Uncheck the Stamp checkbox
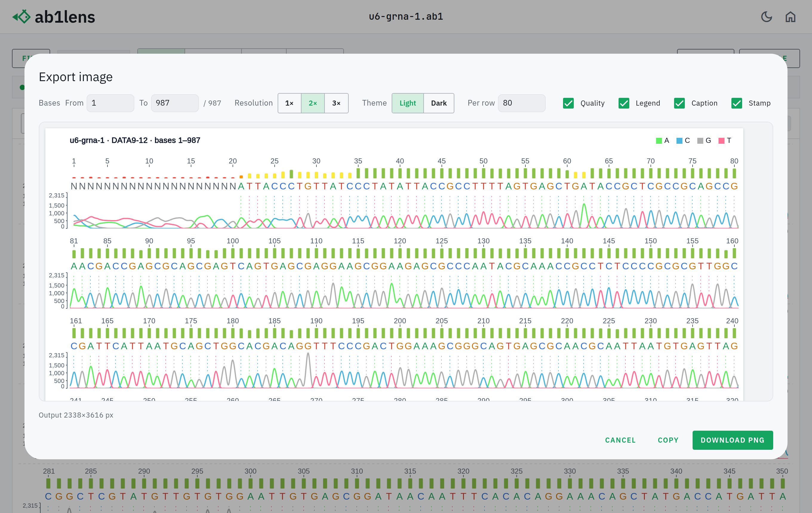The height and width of the screenshot is (513, 812). click(x=736, y=103)
